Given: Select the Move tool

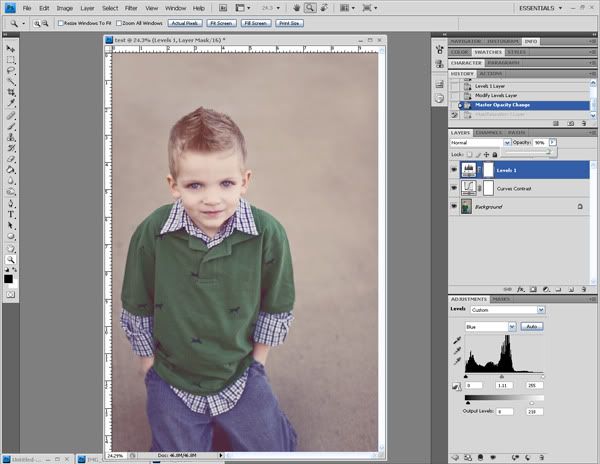Looking at the screenshot, I should [11, 48].
